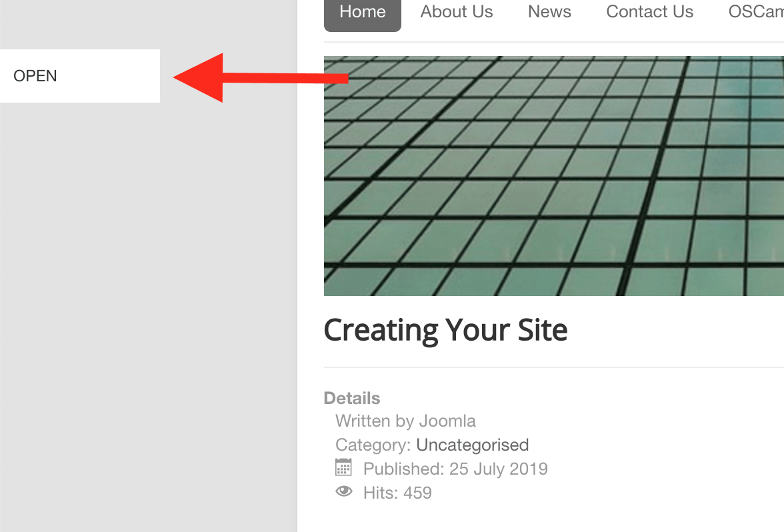The height and width of the screenshot is (532, 784).
Task: Click the Details heading label
Action: [x=352, y=398]
